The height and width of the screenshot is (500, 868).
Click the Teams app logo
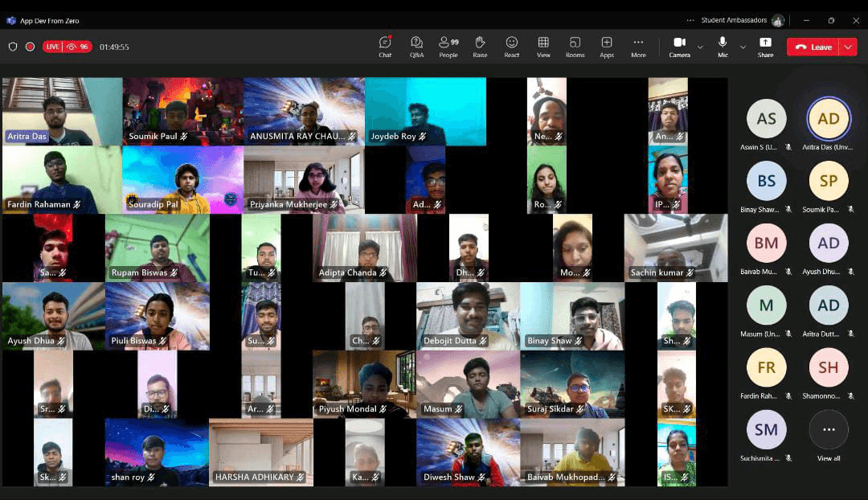coord(11,20)
